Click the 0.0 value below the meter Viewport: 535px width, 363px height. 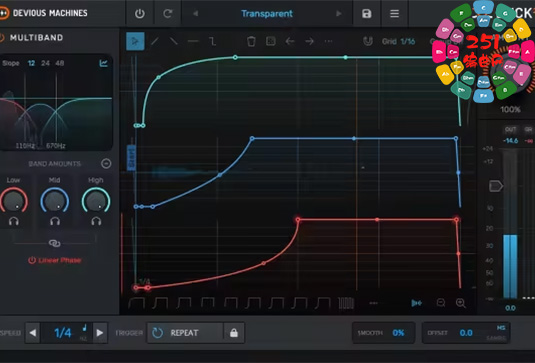click(x=510, y=308)
